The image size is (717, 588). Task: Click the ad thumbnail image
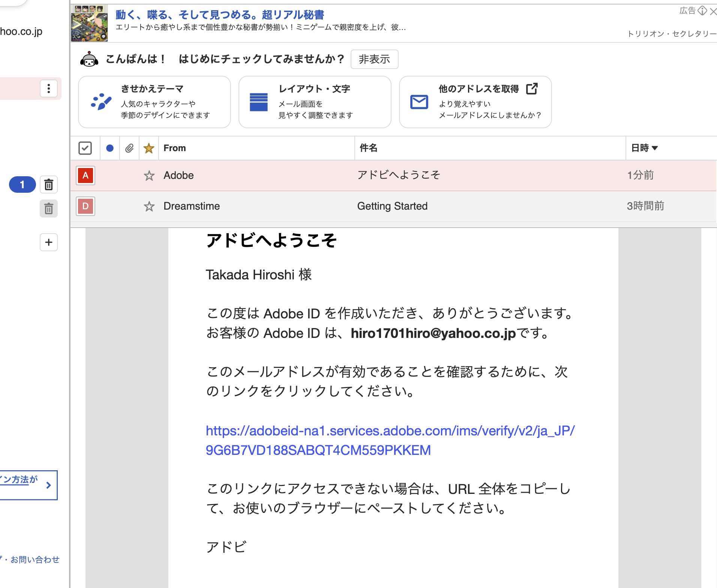click(89, 23)
